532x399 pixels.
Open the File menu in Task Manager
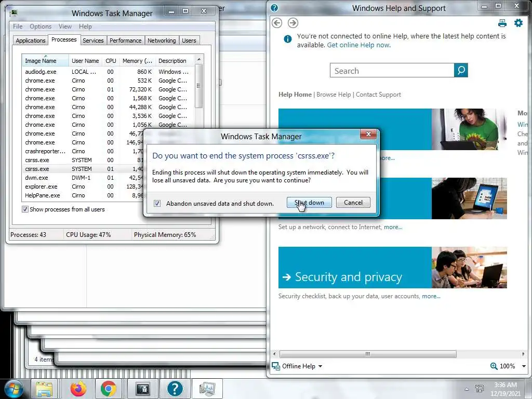(18, 26)
